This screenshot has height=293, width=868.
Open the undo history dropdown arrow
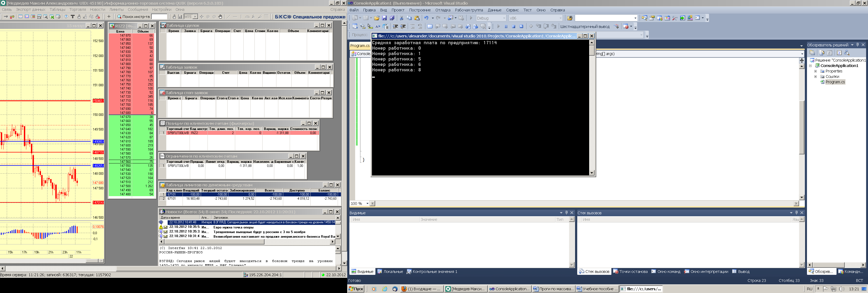pyautogui.click(x=432, y=18)
